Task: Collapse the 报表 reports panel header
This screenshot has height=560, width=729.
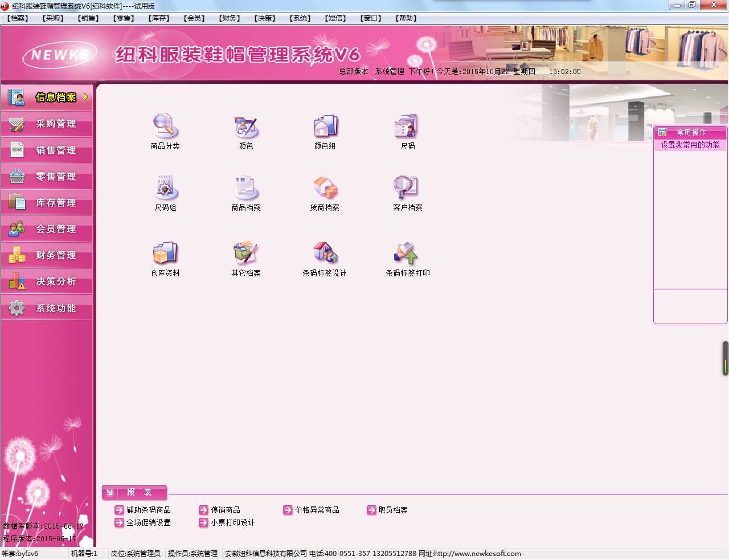Action: [x=110, y=493]
